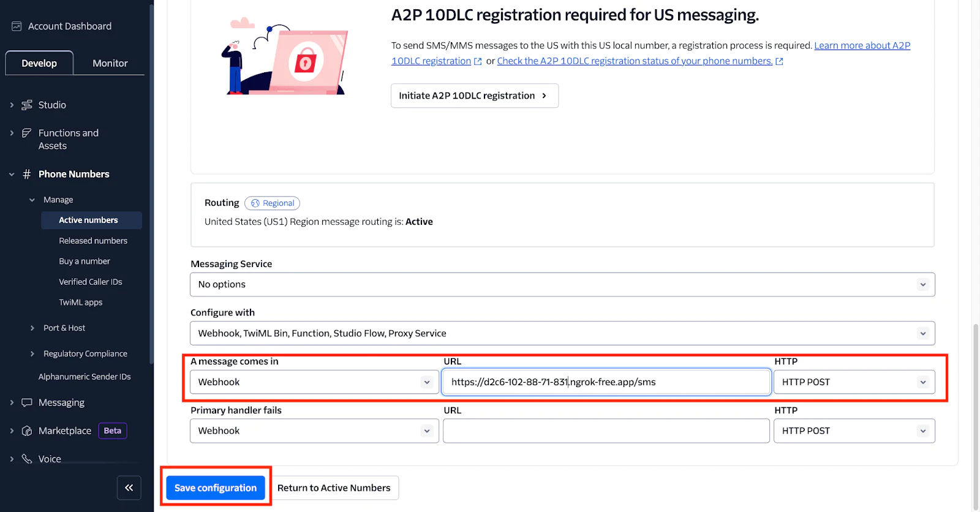
Task: Expand the Marketplace section
Action: 12,431
